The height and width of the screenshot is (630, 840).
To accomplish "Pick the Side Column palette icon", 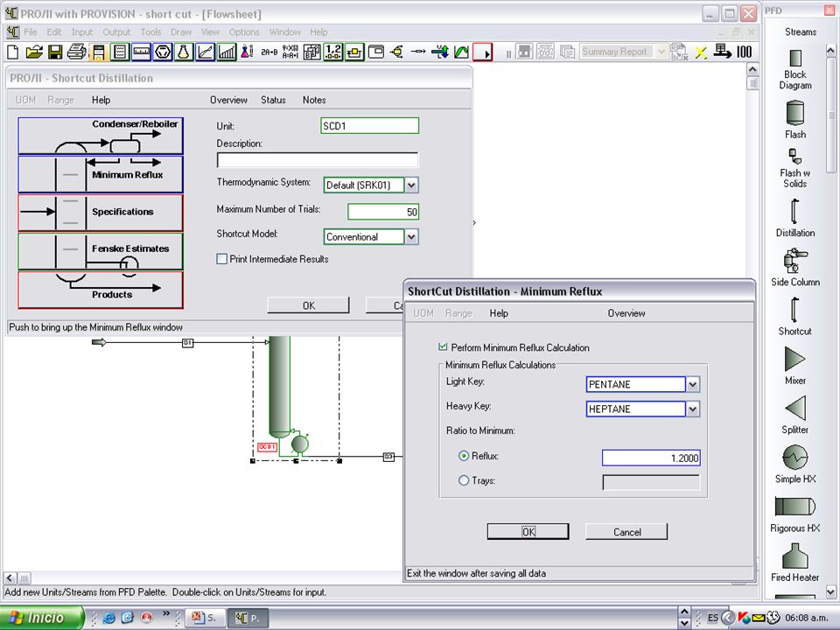I will (x=795, y=261).
